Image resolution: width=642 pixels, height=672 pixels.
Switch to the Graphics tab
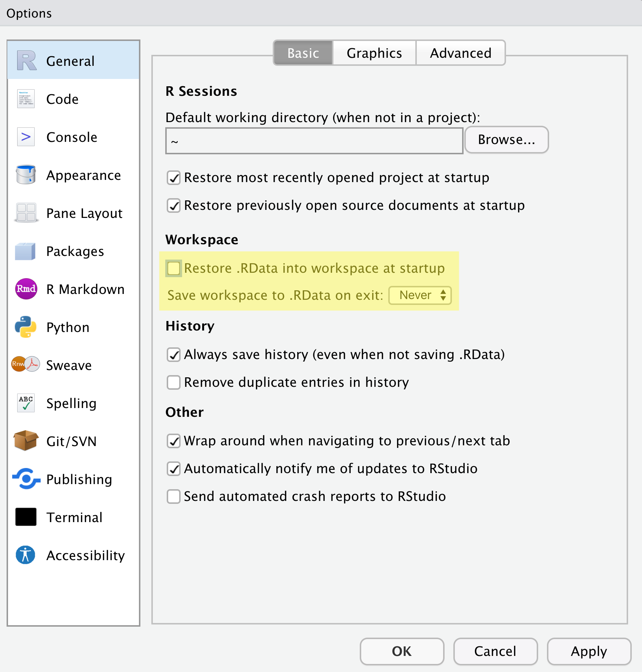tap(374, 53)
